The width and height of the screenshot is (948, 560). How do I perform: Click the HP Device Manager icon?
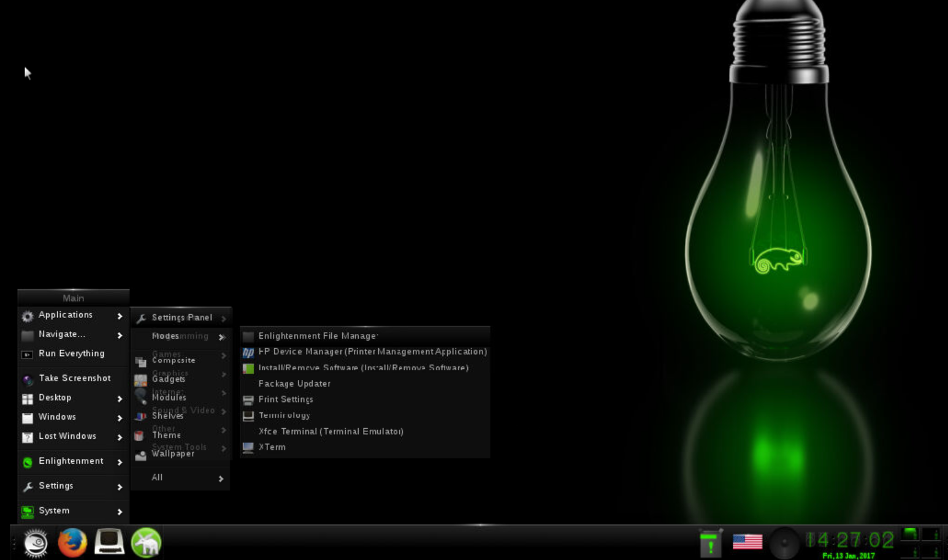(248, 352)
